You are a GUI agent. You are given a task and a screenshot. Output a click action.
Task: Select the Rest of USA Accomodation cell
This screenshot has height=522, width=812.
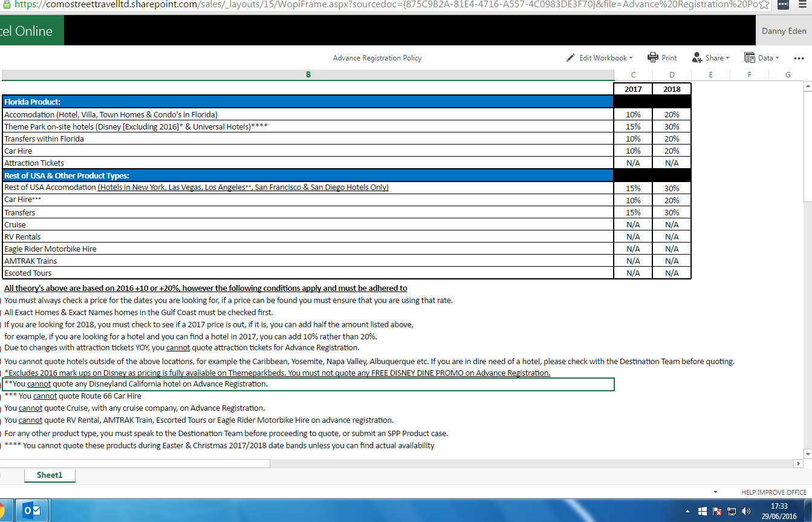click(x=308, y=188)
